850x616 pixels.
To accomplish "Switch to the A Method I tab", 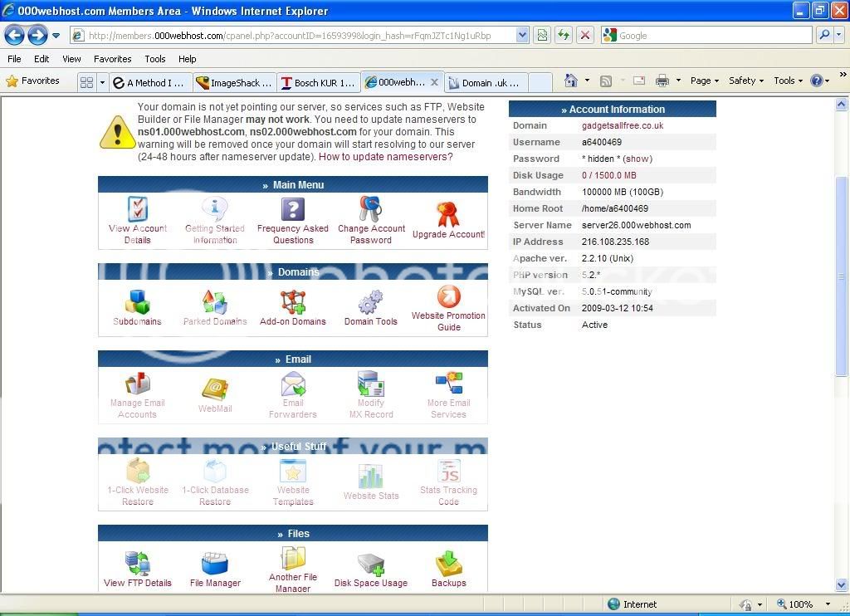I will point(150,82).
